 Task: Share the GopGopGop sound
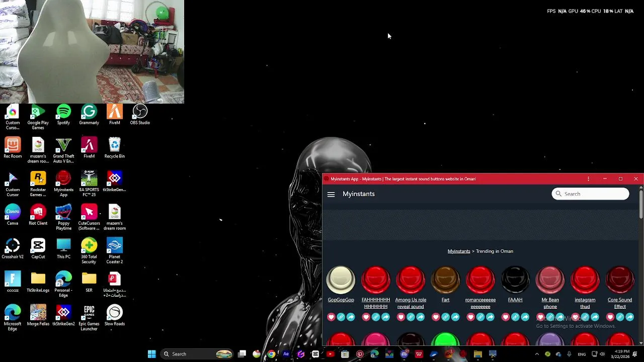pos(351,317)
